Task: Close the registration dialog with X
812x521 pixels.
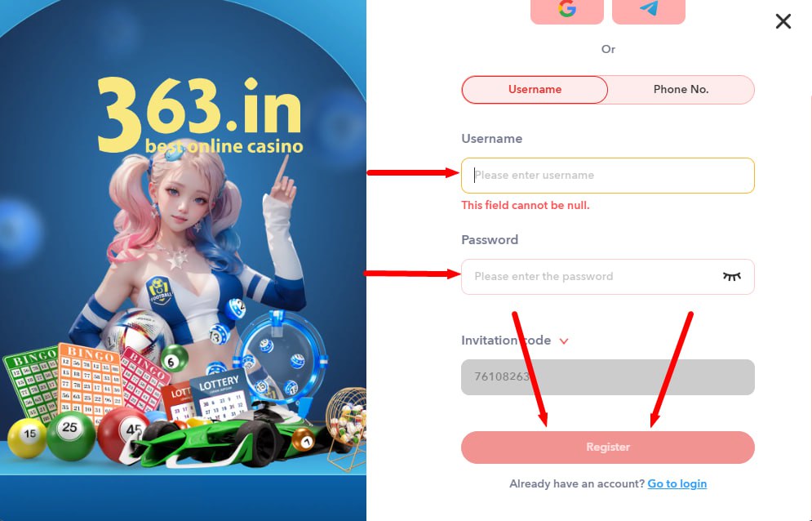Action: point(783,21)
